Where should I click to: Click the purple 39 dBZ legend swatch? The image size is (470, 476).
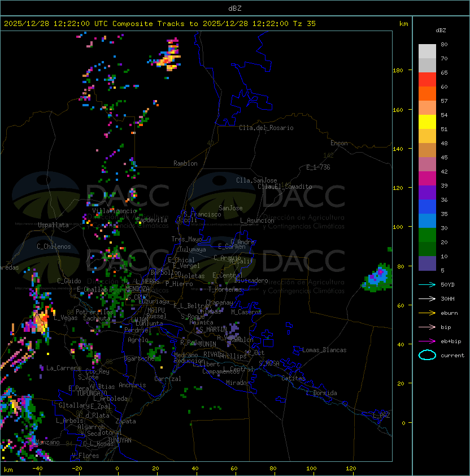(x=427, y=192)
